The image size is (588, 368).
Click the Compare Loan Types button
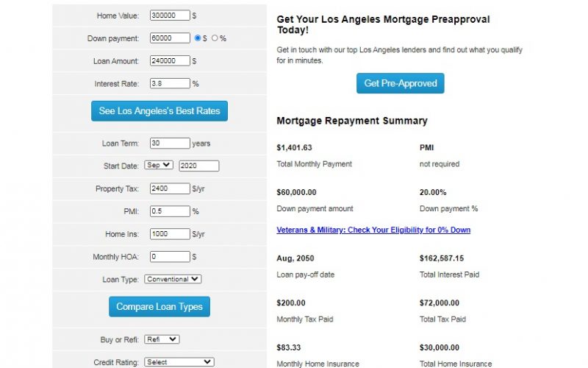pyautogui.click(x=159, y=307)
